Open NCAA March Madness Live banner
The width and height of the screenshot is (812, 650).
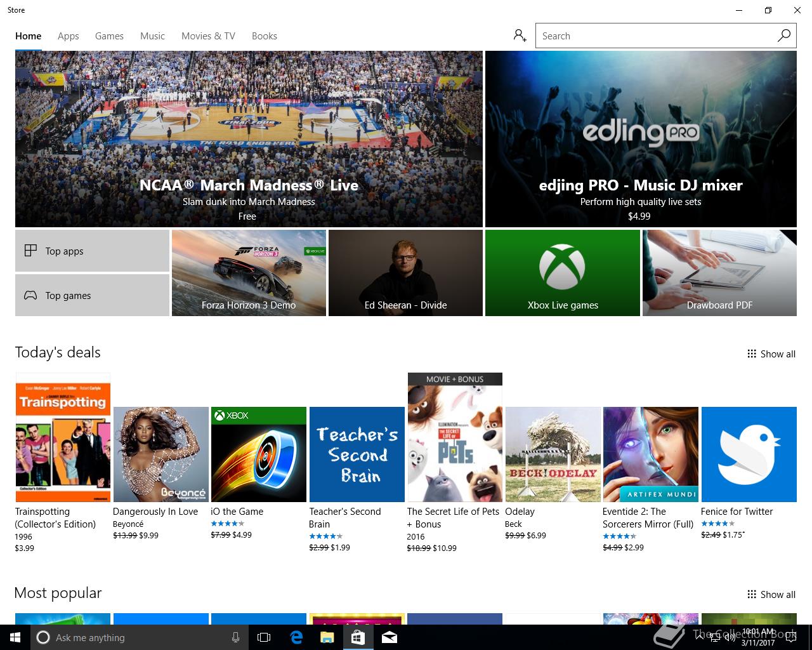click(249, 139)
